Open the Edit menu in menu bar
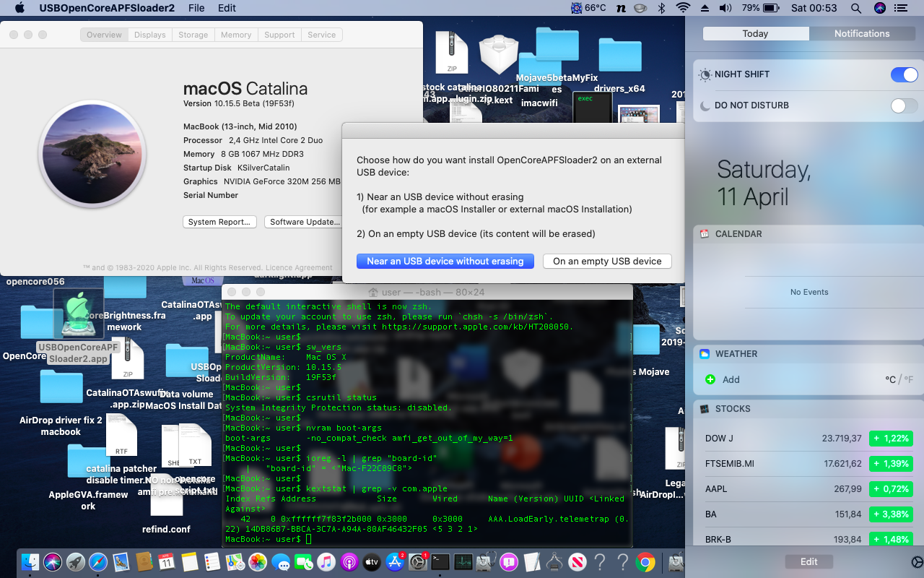This screenshot has height=578, width=924. [227, 8]
